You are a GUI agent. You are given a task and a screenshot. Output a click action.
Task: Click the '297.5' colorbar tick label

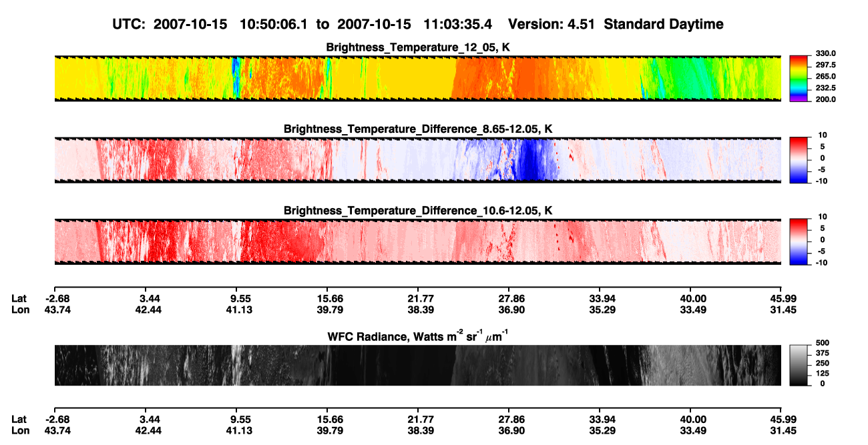[826, 65]
